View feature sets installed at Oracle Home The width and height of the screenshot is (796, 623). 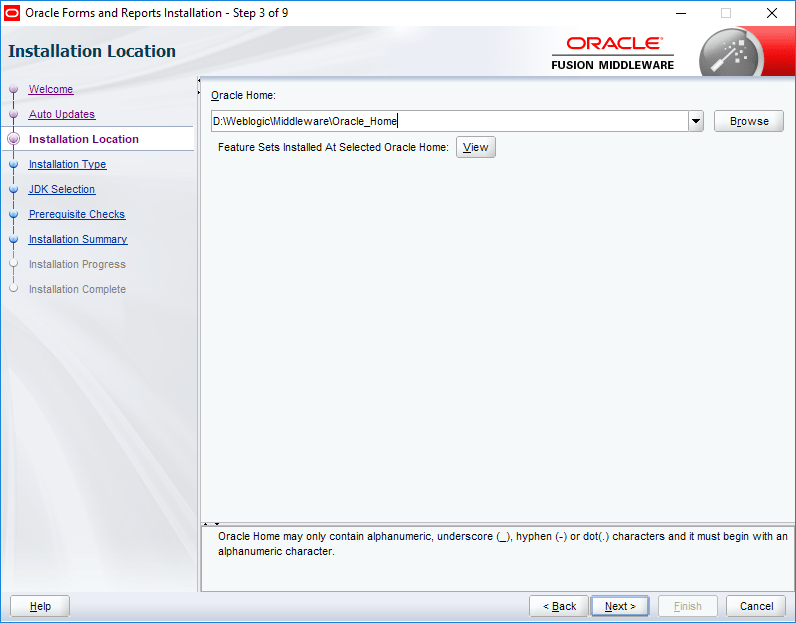coord(476,147)
